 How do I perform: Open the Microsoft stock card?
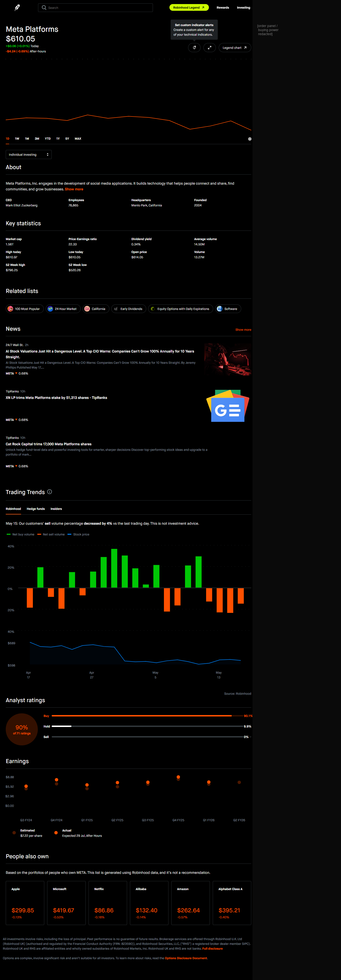pos(67,903)
